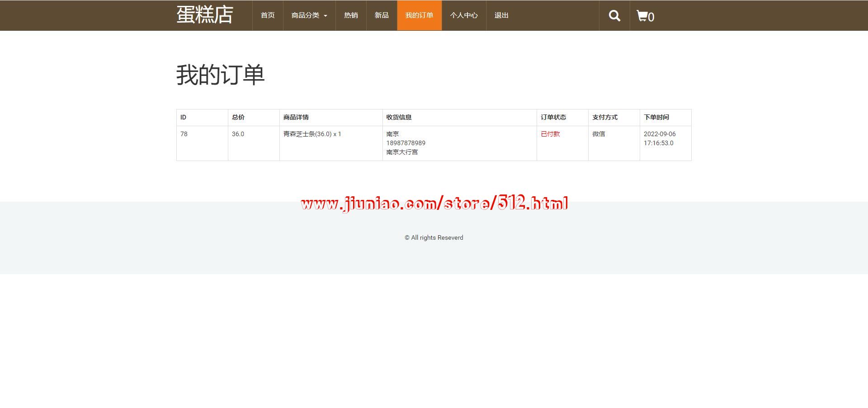This screenshot has height=408, width=868.
Task: Open the 新品 page
Action: tap(382, 15)
